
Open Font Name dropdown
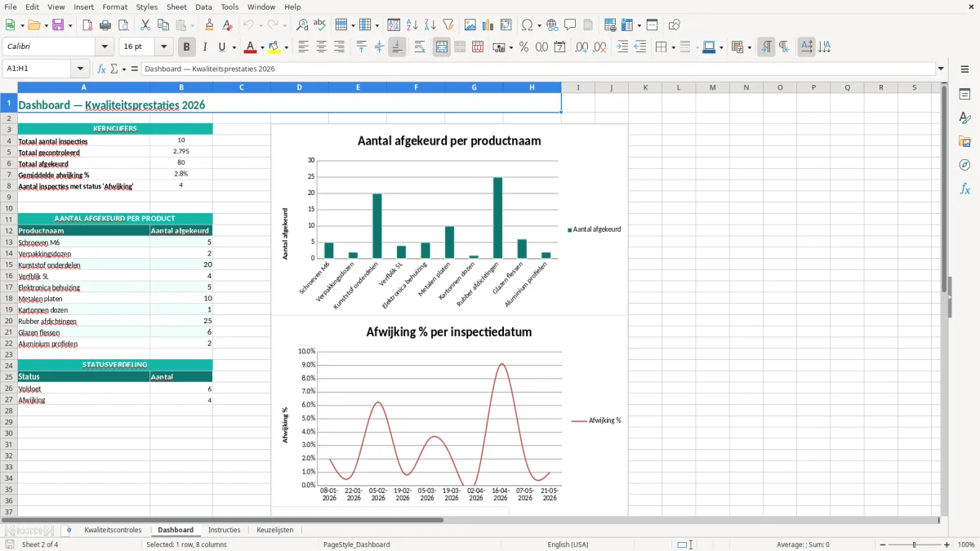105,47
